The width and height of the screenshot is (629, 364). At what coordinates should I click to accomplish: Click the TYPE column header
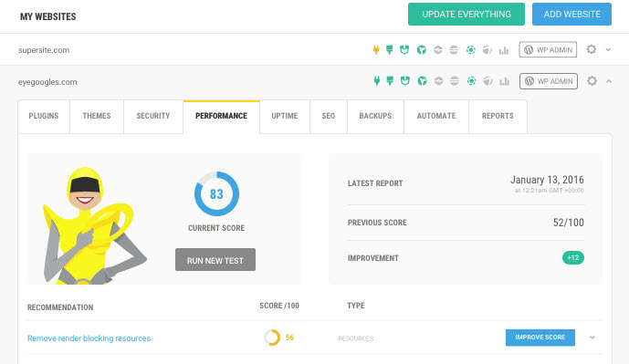(356, 306)
